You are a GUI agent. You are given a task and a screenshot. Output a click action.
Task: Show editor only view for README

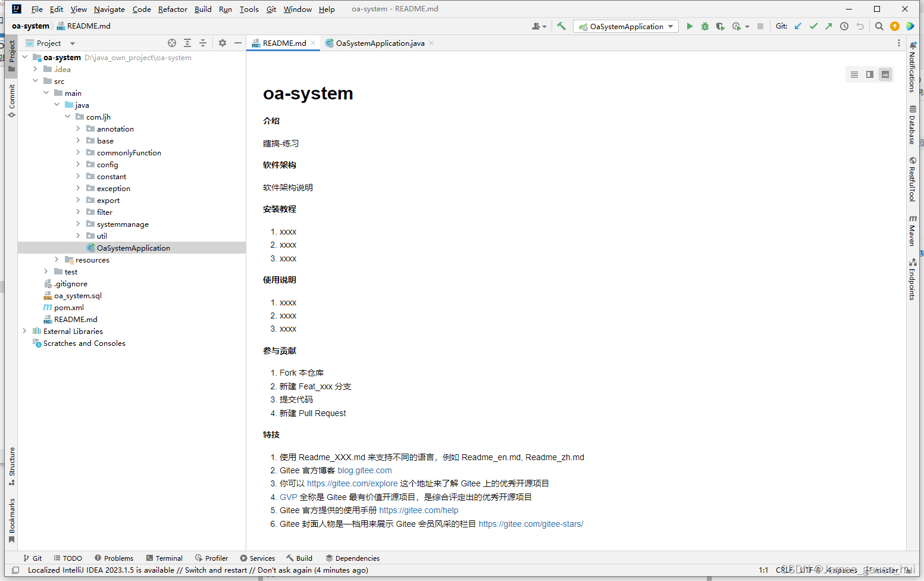(854, 74)
